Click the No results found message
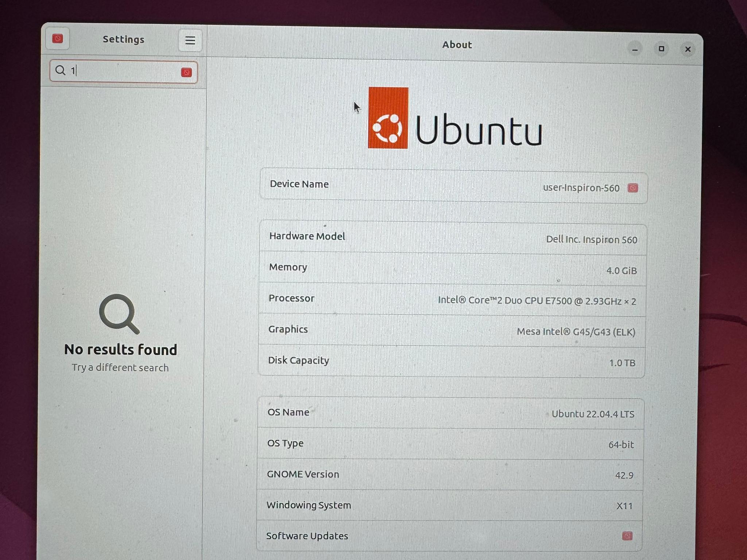747x560 pixels. pyautogui.click(x=121, y=350)
